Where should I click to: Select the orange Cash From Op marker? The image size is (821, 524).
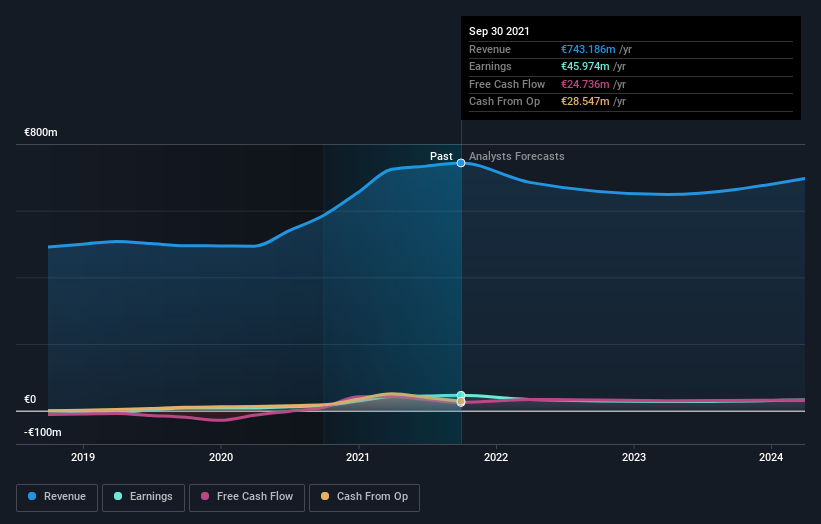tap(461, 401)
